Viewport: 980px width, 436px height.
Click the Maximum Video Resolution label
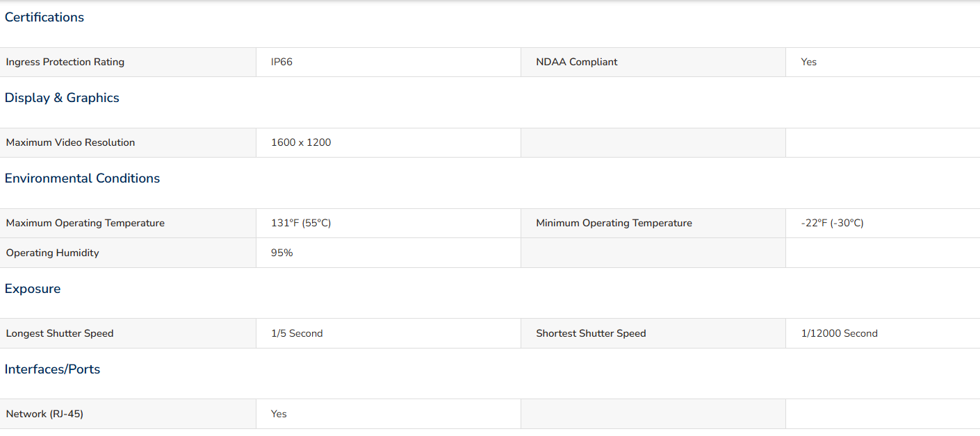click(x=70, y=142)
